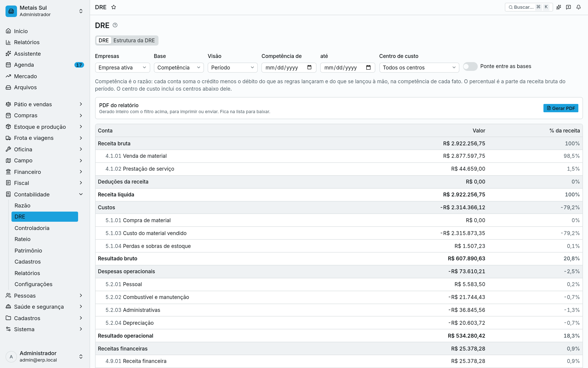Open Rateio under Contabilidade
588x368 pixels.
(45, 239)
